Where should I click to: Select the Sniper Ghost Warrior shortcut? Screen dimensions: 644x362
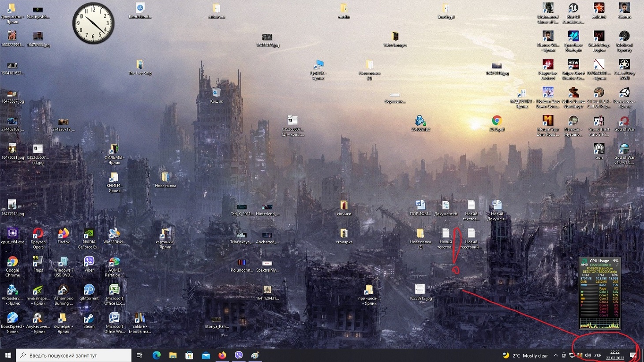click(x=573, y=70)
